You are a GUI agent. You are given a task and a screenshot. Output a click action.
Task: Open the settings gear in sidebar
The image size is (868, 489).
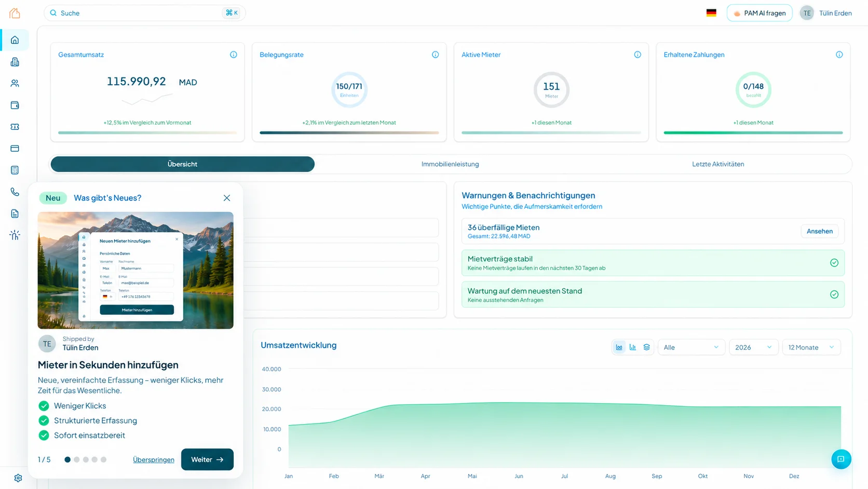click(18, 478)
